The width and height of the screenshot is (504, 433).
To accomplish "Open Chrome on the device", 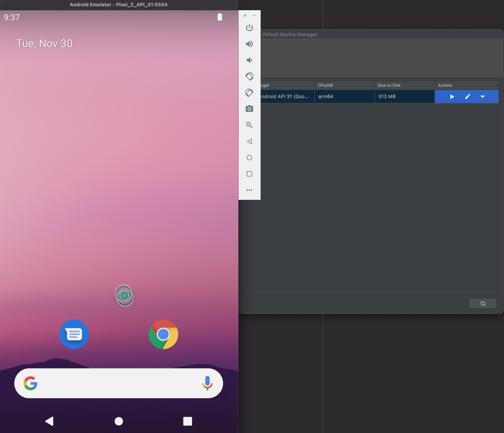I will coord(163,334).
